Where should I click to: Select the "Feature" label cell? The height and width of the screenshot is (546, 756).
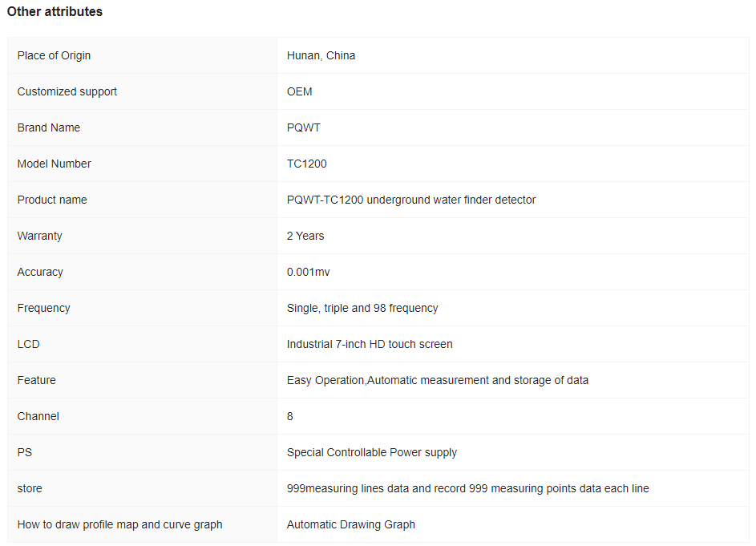coord(36,380)
